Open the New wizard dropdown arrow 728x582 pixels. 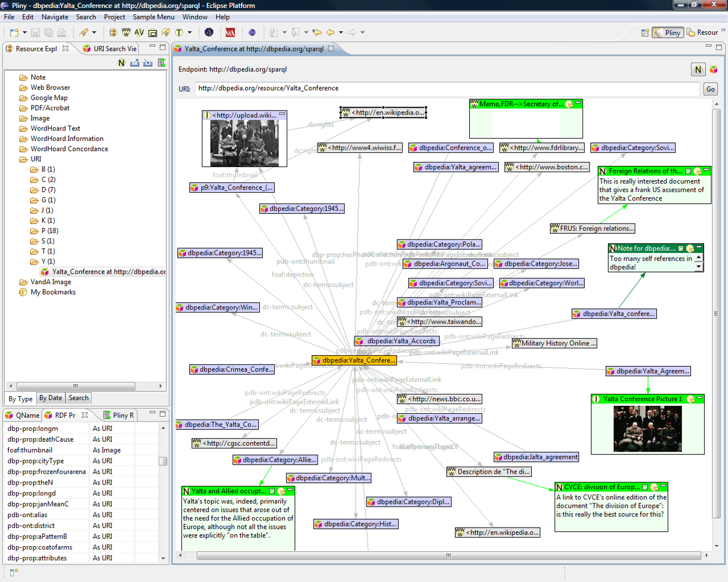pyautogui.click(x=25, y=32)
